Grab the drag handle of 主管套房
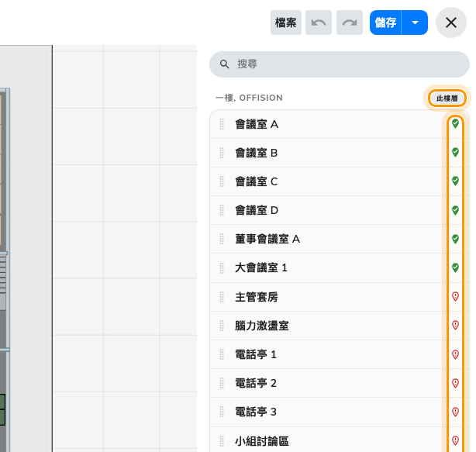 pyautogui.click(x=222, y=297)
